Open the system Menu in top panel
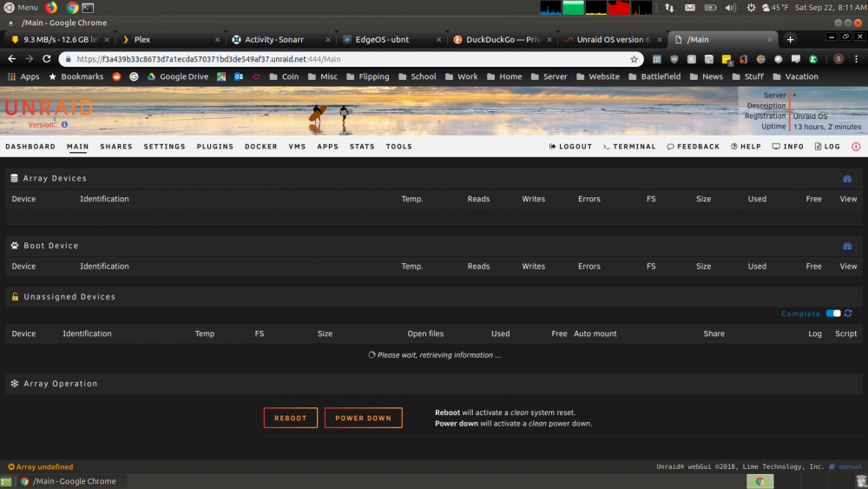Viewport: 868px width, 489px height. [21, 8]
